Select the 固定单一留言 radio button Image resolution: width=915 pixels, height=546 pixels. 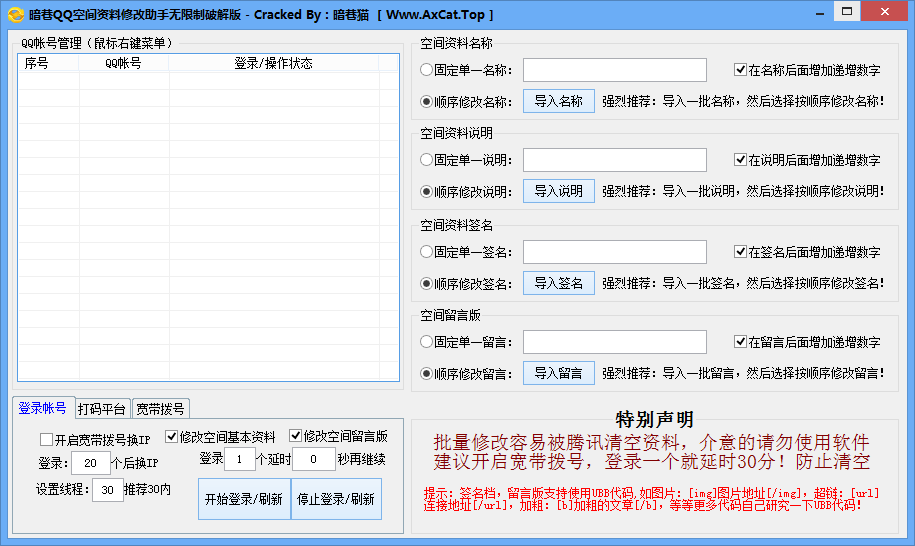click(427, 342)
